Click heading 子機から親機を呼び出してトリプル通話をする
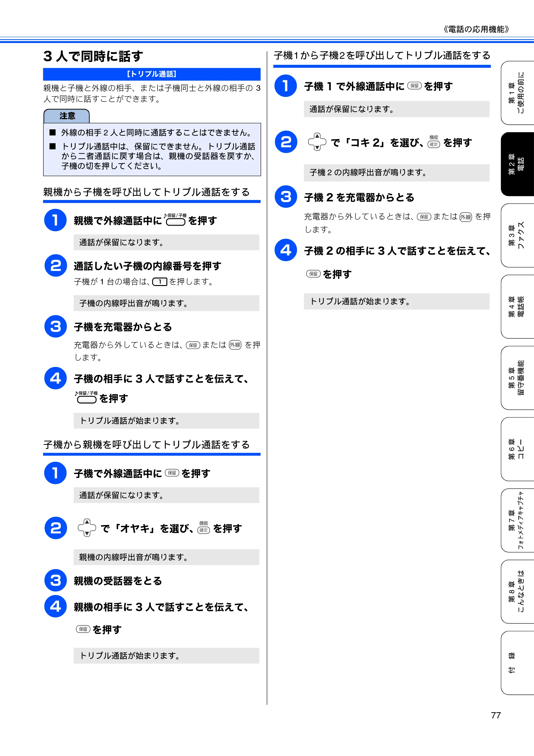 147,445
